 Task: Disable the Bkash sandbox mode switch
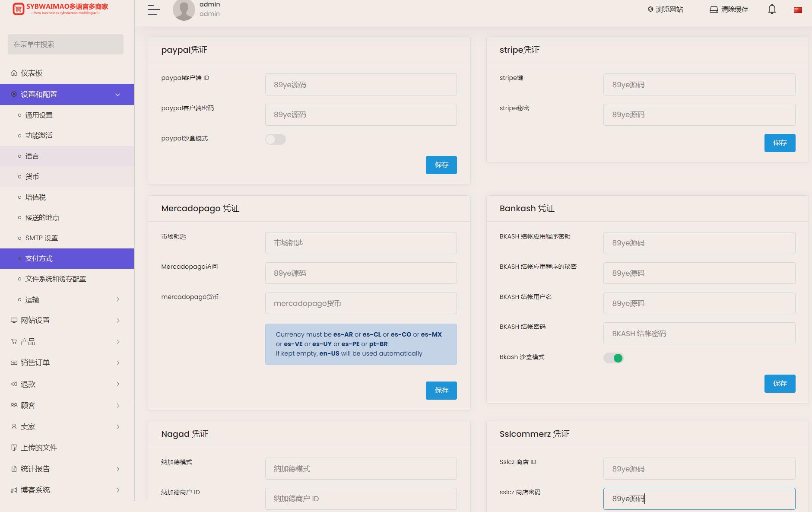pyautogui.click(x=614, y=358)
